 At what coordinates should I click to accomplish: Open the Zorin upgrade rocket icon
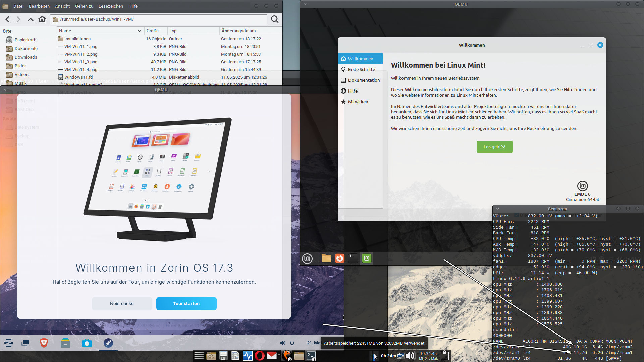(108, 343)
